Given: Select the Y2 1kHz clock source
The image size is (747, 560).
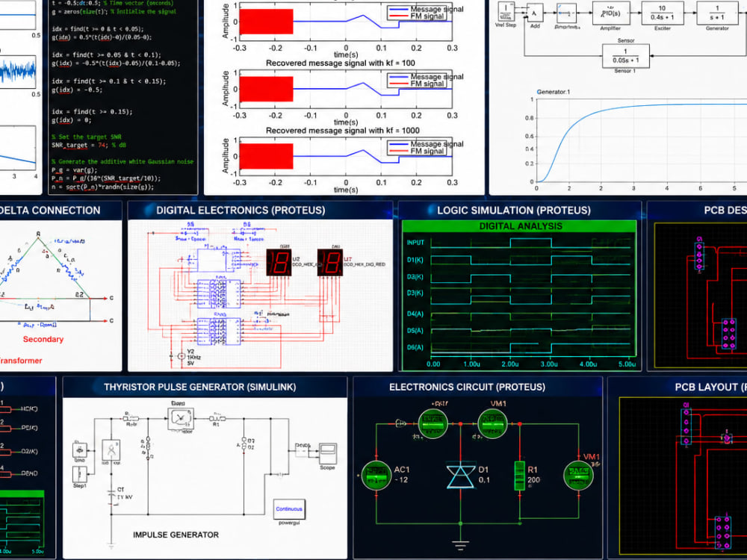Looking at the screenshot, I should pyautogui.click(x=181, y=356).
